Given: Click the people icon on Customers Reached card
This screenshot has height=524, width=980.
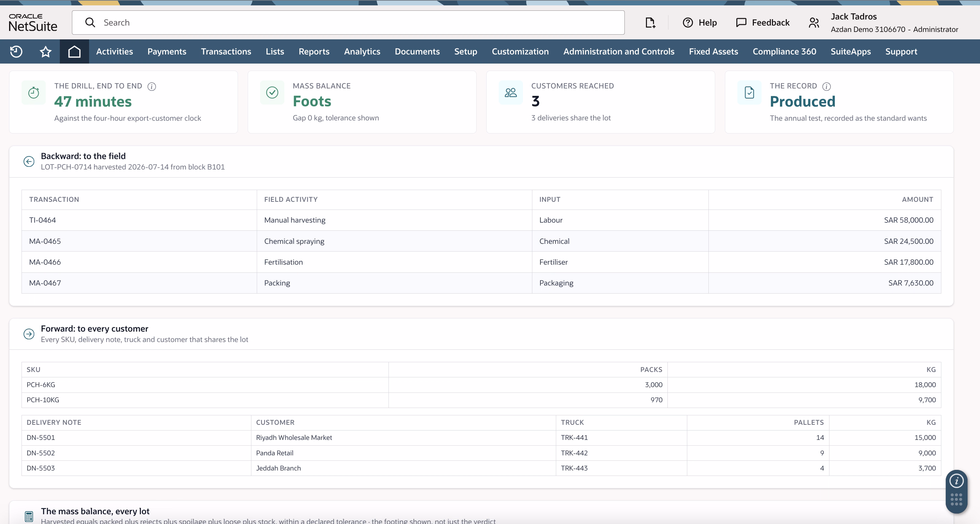Looking at the screenshot, I should 511,92.
